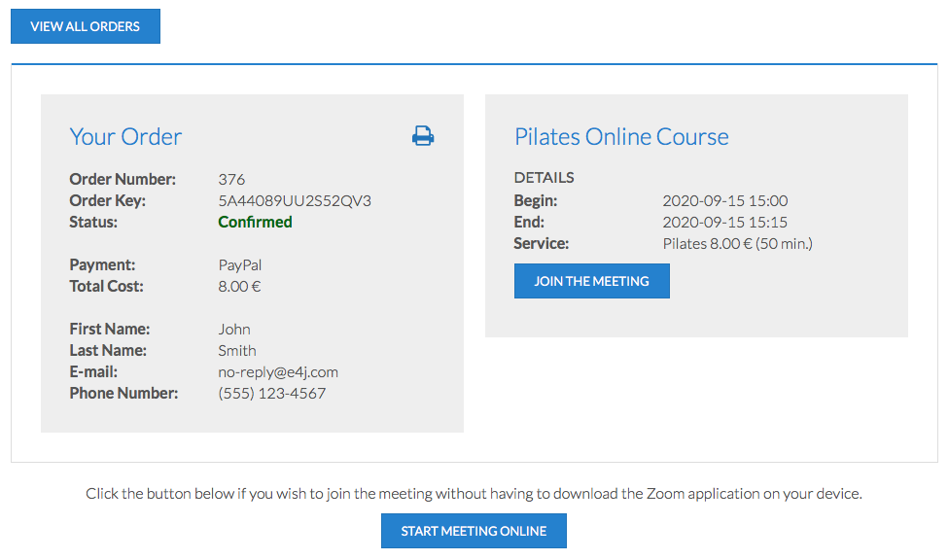Join the meeting for Pilates course

click(591, 281)
